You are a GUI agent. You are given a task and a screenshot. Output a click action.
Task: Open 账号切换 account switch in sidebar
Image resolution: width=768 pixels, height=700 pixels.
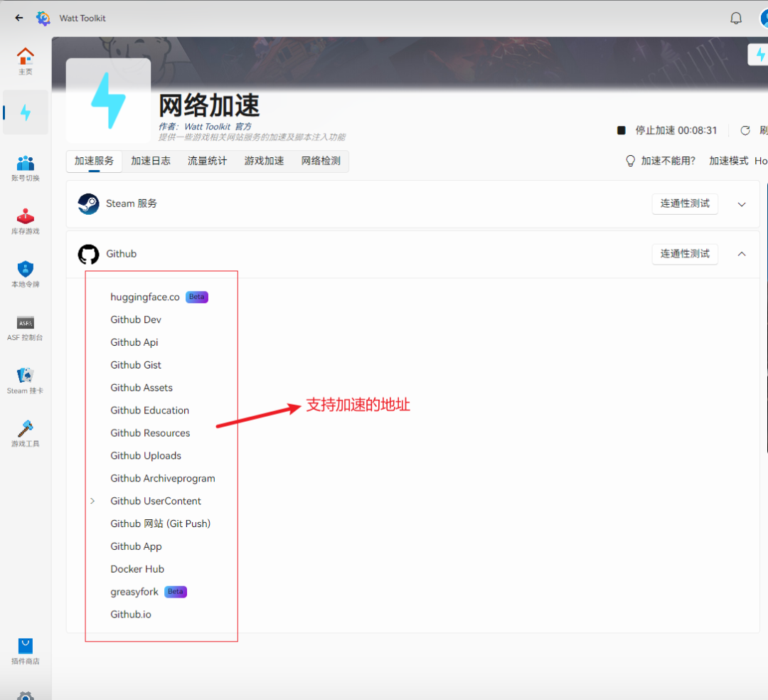pos(26,169)
